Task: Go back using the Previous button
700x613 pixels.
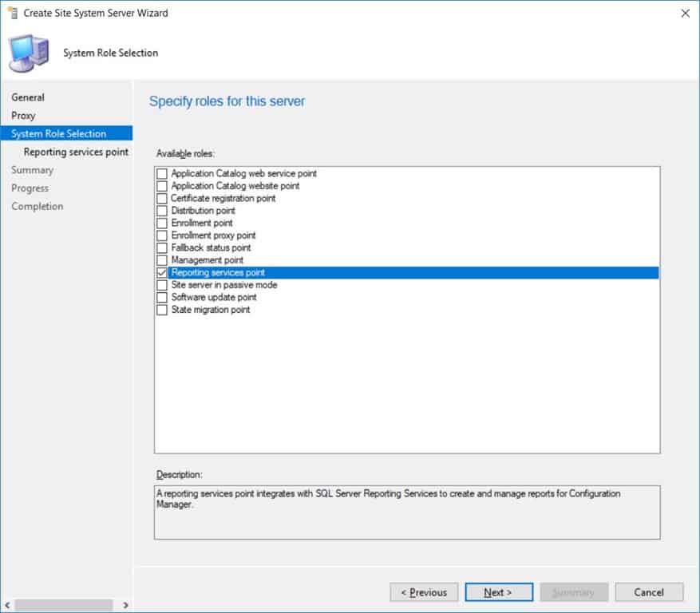Action: coord(424,592)
